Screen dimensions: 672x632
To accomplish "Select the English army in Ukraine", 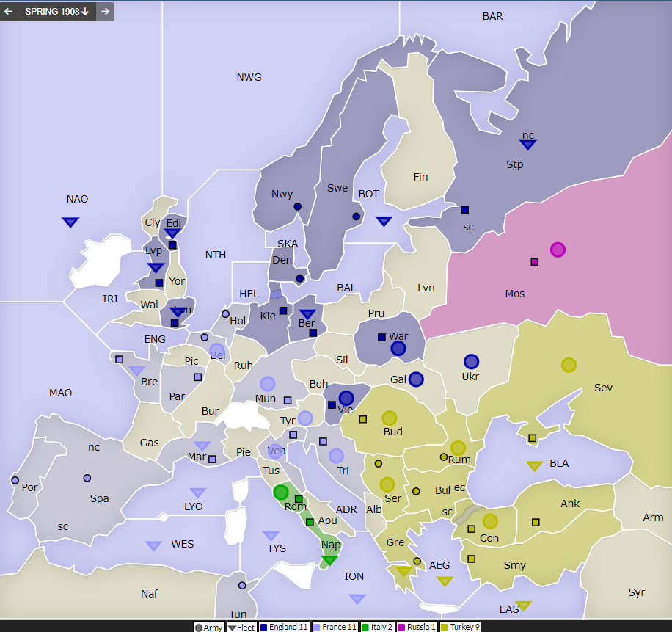I will pos(472,362).
